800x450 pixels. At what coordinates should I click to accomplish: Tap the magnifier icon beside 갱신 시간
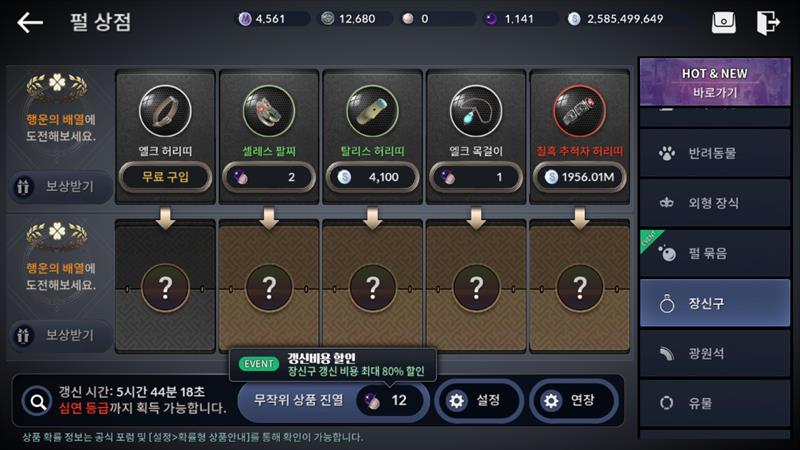(x=37, y=402)
